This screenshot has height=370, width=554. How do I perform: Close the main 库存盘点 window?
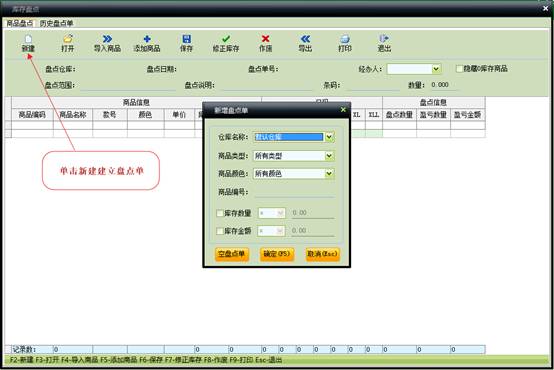tap(546, 8)
